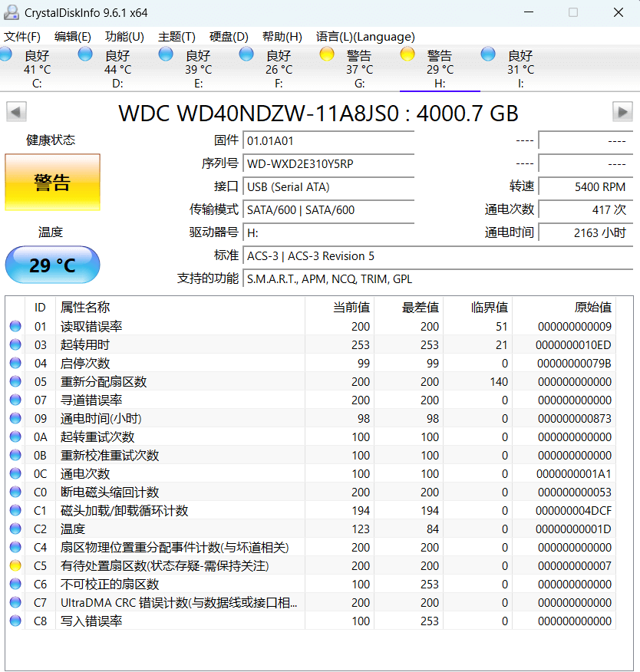Click the yellow 警告 health status button
Image resolution: width=640 pixels, height=672 pixels.
52,182
